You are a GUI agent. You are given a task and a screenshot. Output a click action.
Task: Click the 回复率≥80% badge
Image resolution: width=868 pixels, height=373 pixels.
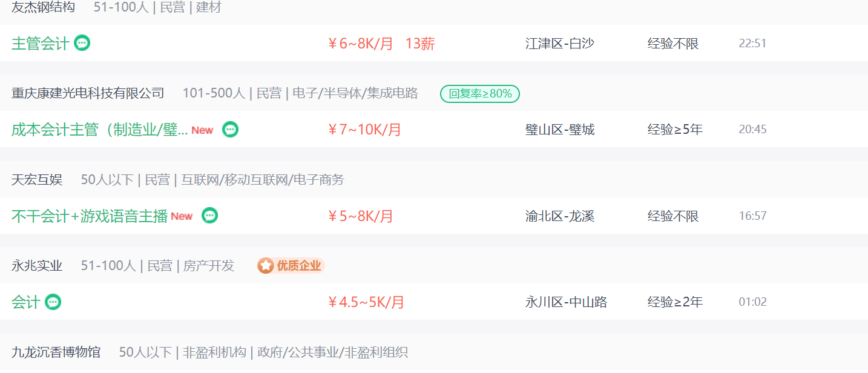coord(480,94)
